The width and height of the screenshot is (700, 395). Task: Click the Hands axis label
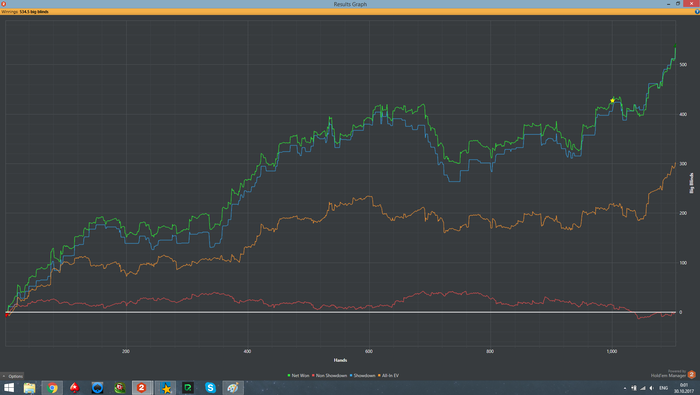click(340, 360)
